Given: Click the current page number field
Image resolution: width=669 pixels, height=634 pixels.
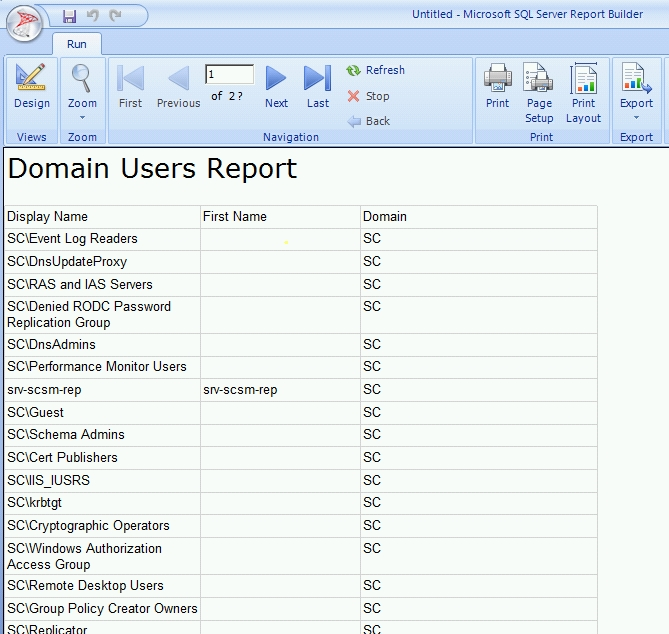Looking at the screenshot, I should pyautogui.click(x=229, y=75).
